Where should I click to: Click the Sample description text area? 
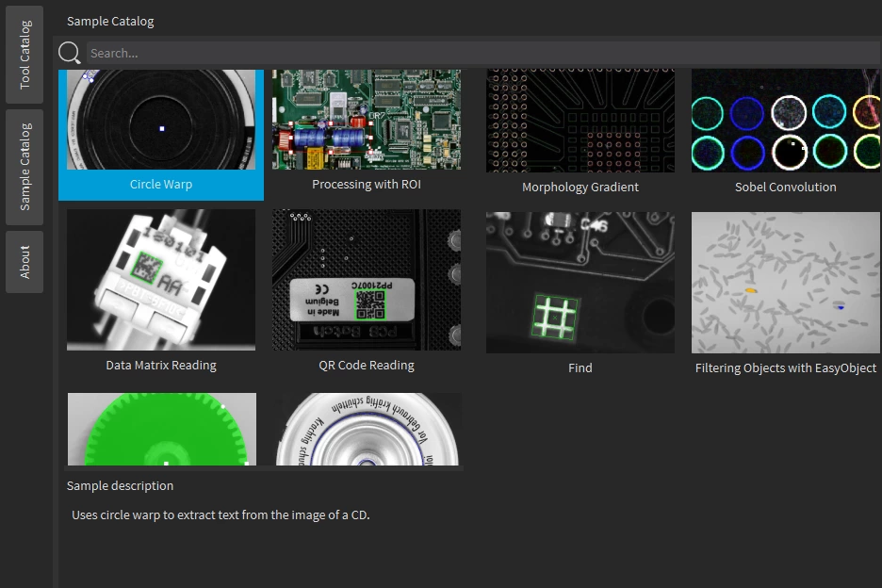(220, 515)
